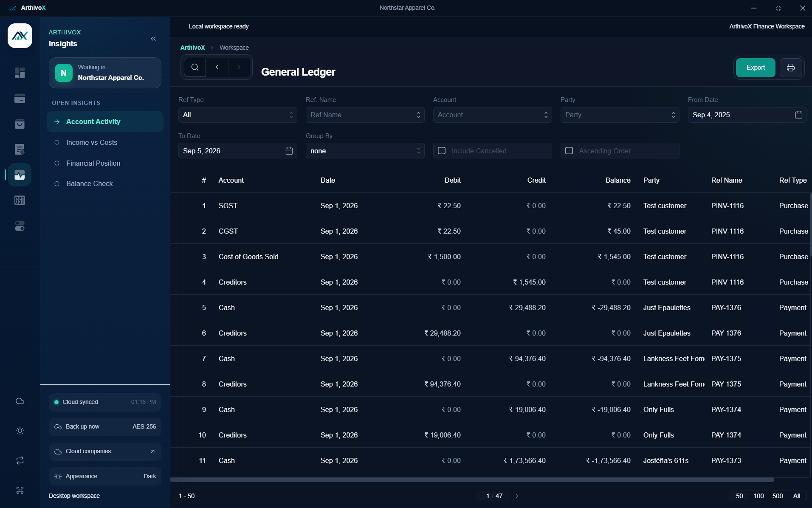Screen dimensions: 812x508
Task: Open the card/payments icon in left rail
Action: click(20, 99)
